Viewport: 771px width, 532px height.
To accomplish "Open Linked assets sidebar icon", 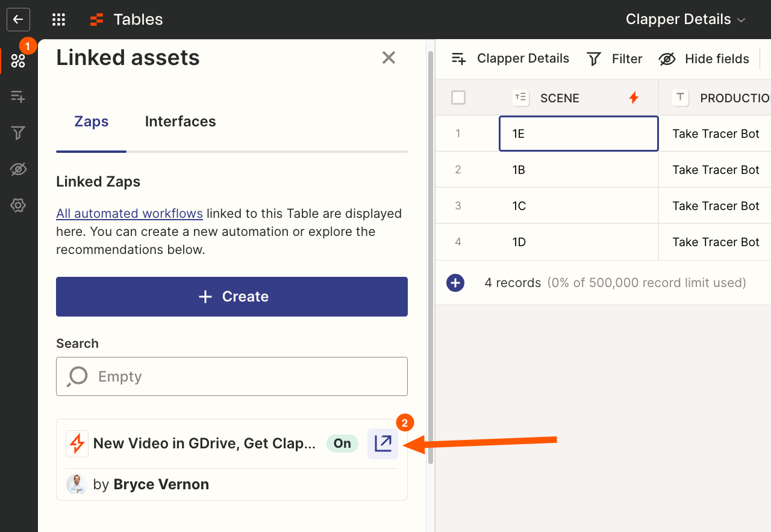I will click(18, 61).
